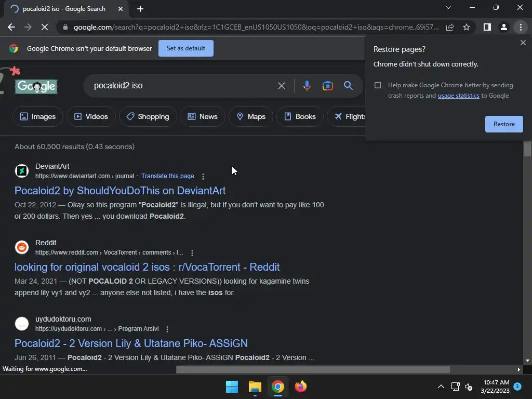Open the muted volume tray icon
This screenshot has width=532, height=399.
[x=469, y=387]
